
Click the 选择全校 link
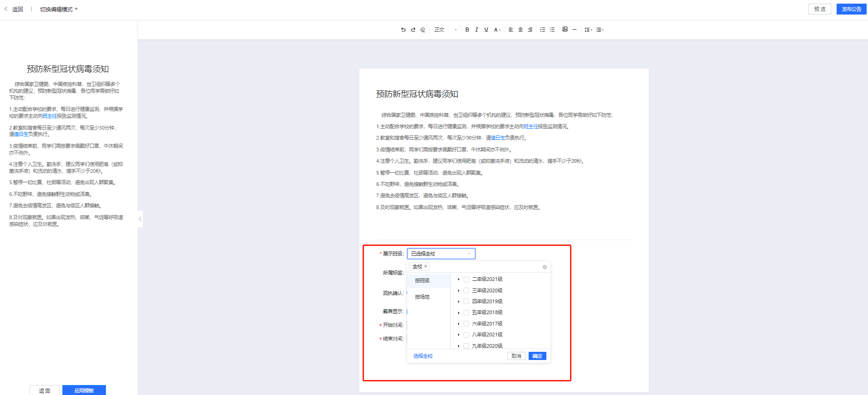(x=423, y=356)
